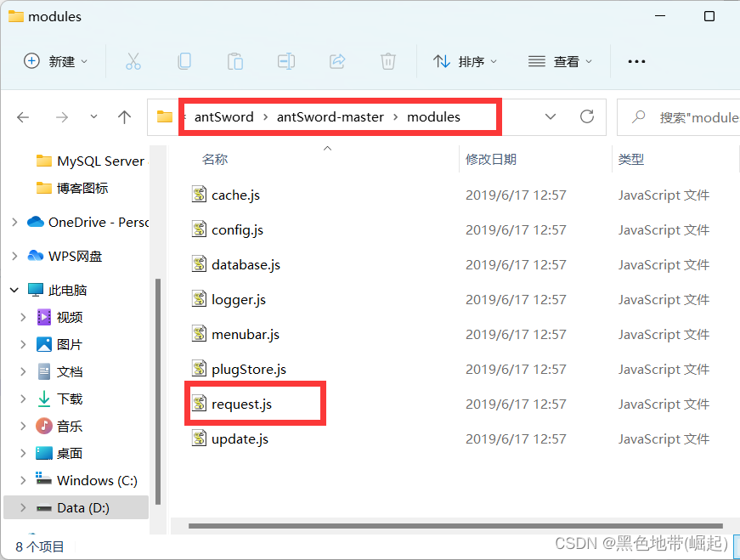Click the Delete trash can icon
740x560 pixels.
[388, 61]
